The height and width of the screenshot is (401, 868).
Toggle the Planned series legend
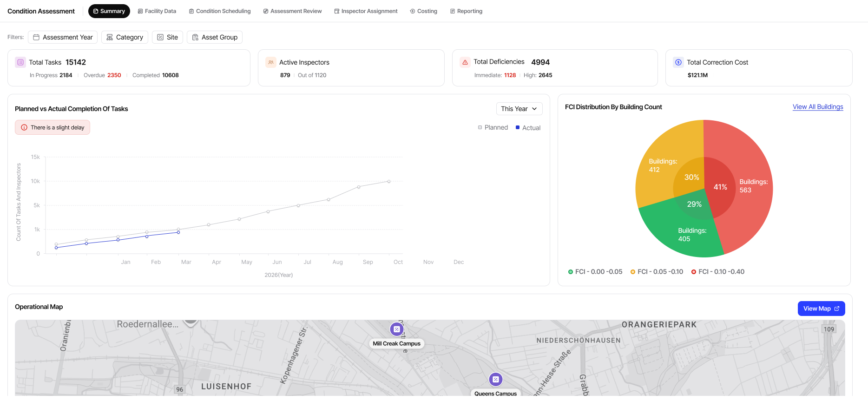click(493, 127)
